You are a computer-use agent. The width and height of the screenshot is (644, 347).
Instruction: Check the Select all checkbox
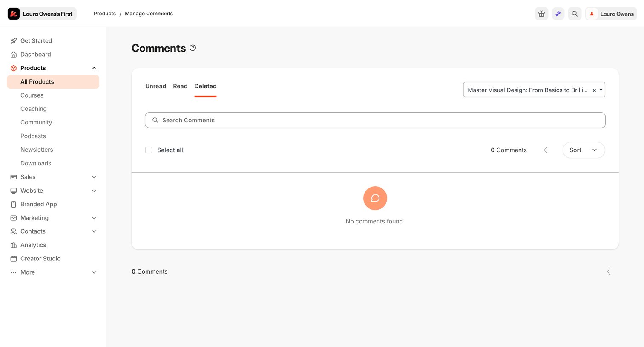[x=149, y=150]
